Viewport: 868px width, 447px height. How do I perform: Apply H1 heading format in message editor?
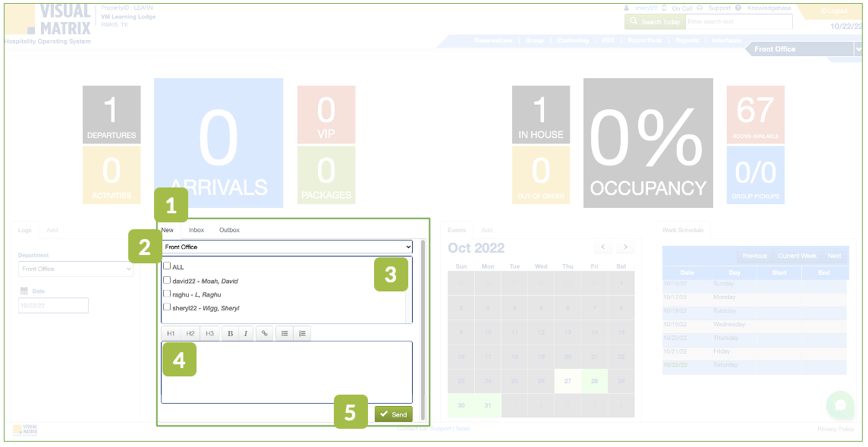[x=171, y=333]
